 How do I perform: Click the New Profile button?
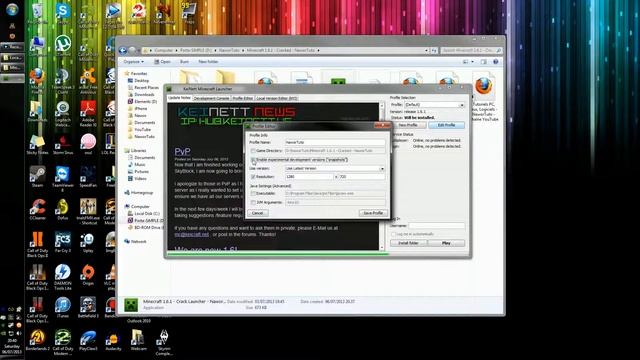click(408, 125)
